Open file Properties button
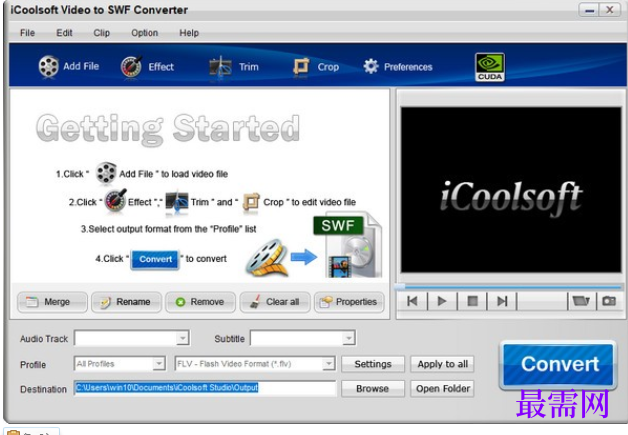 [349, 302]
